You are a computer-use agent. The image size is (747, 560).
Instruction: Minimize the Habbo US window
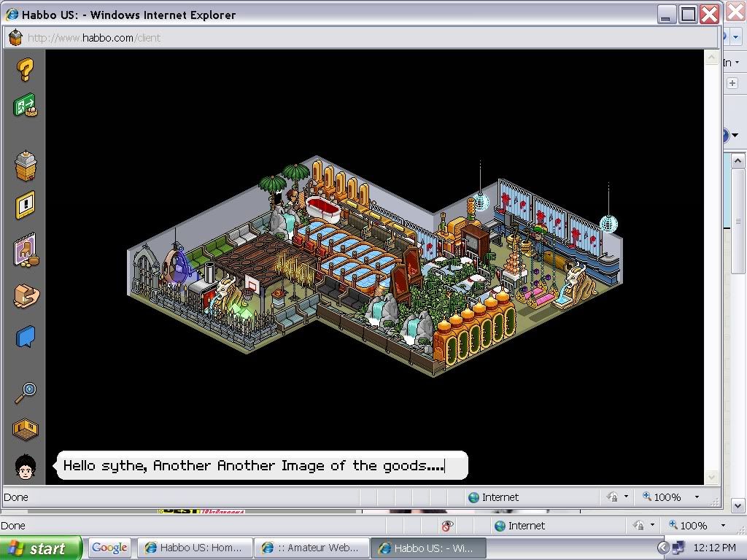click(667, 15)
